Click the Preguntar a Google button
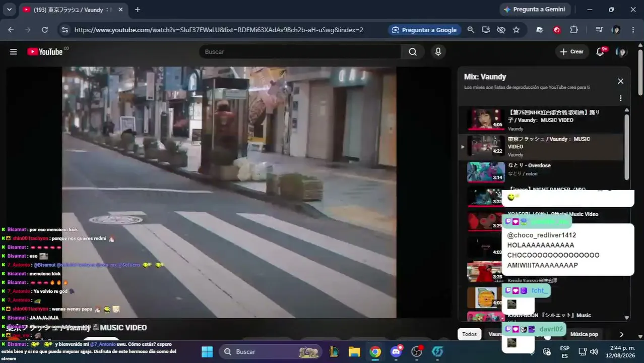Screen dimensions: 644x363 click(424, 30)
